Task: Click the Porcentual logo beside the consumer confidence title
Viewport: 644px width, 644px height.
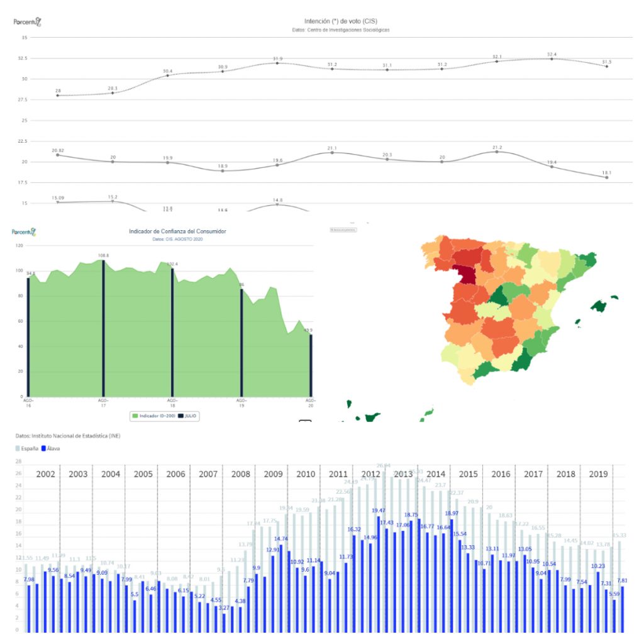Action: pos(24,232)
